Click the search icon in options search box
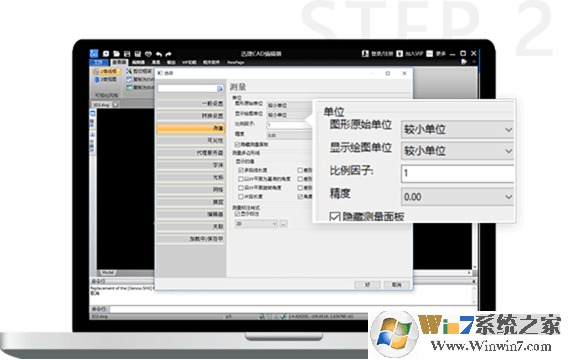Image resolution: width=568 pixels, height=360 pixels. coord(220,88)
